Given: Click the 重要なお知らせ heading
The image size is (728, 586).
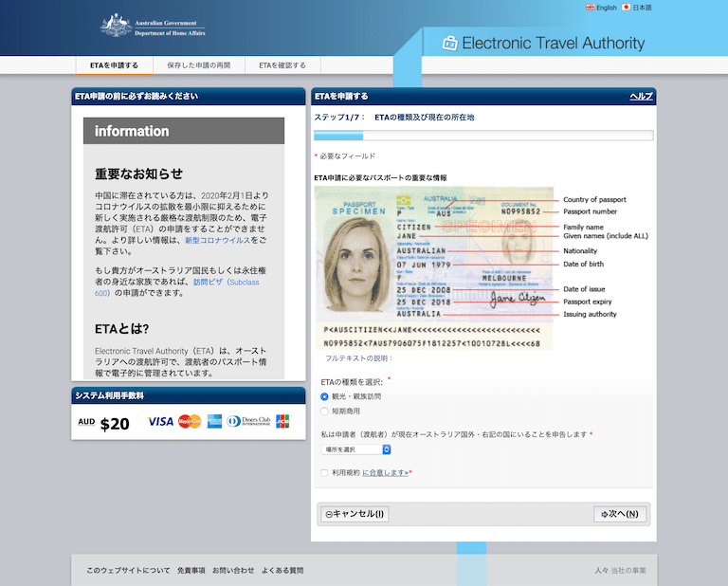Looking at the screenshot, I should click(x=138, y=174).
